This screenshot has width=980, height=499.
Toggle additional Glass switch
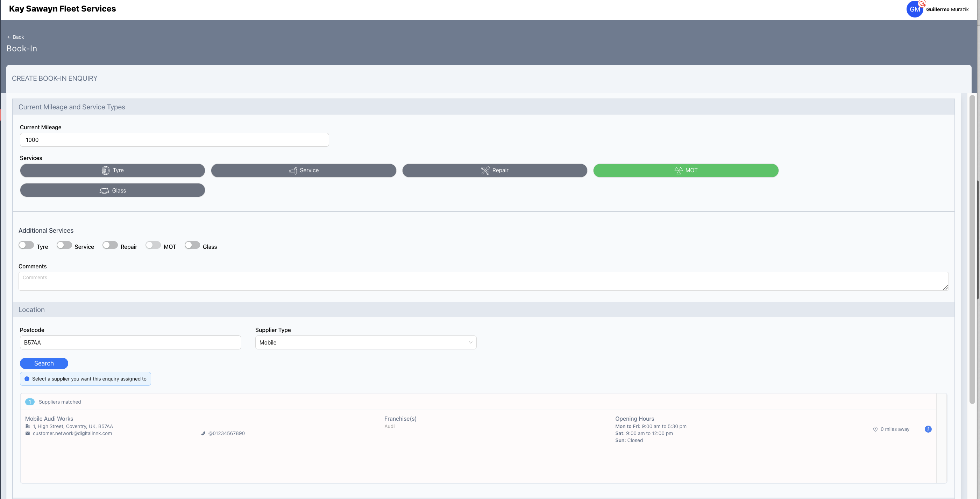pos(192,245)
